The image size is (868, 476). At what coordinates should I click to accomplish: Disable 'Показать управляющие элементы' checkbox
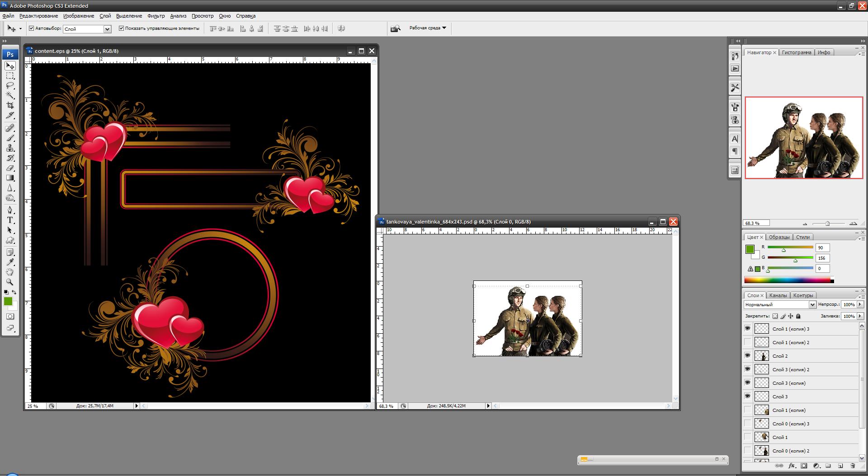click(121, 28)
